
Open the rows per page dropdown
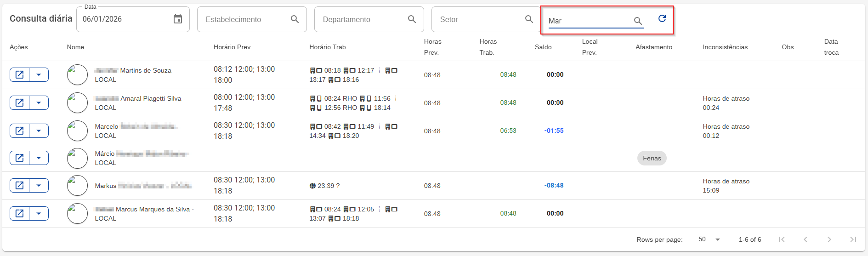709,239
